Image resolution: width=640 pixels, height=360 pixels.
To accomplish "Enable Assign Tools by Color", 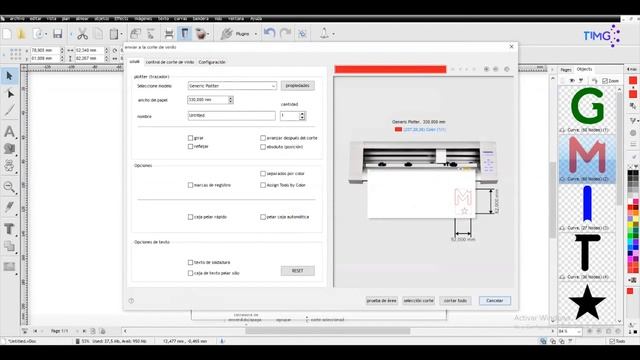I will (263, 185).
